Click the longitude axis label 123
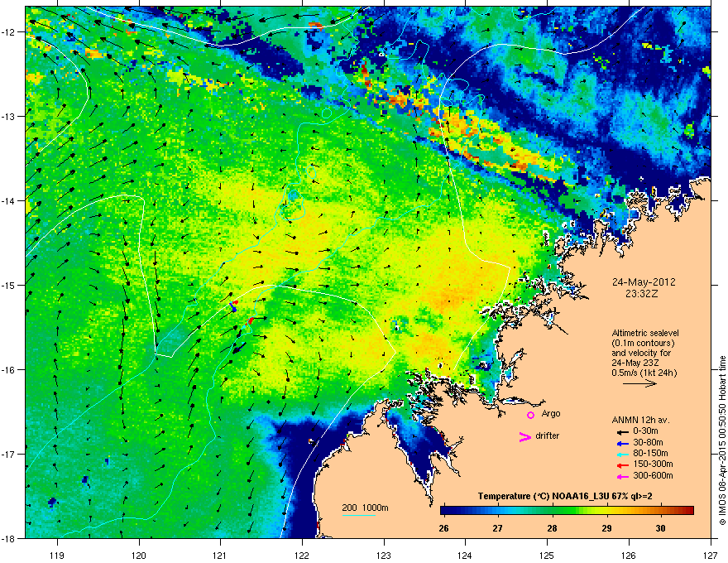The image size is (728, 563). click(384, 555)
